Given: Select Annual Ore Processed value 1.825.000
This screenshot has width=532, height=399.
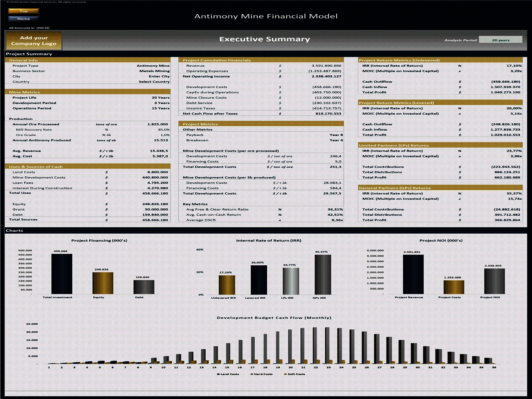Looking at the screenshot, I should click(x=158, y=124).
